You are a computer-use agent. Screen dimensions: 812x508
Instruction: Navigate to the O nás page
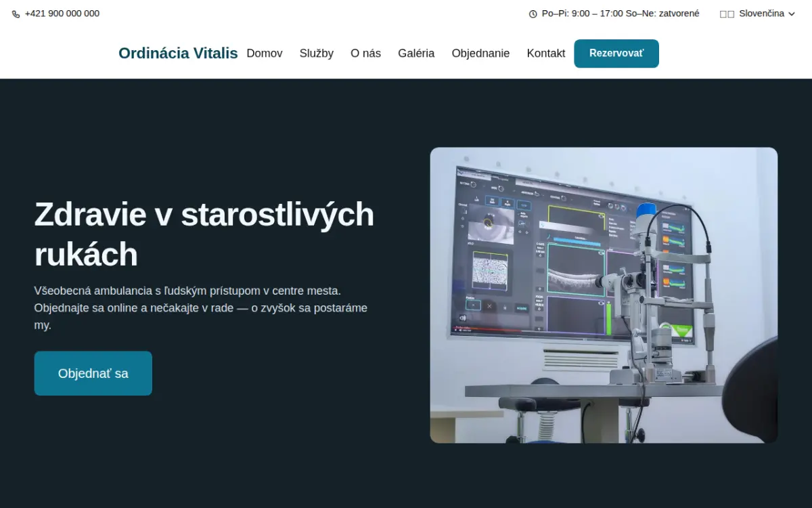365,53
